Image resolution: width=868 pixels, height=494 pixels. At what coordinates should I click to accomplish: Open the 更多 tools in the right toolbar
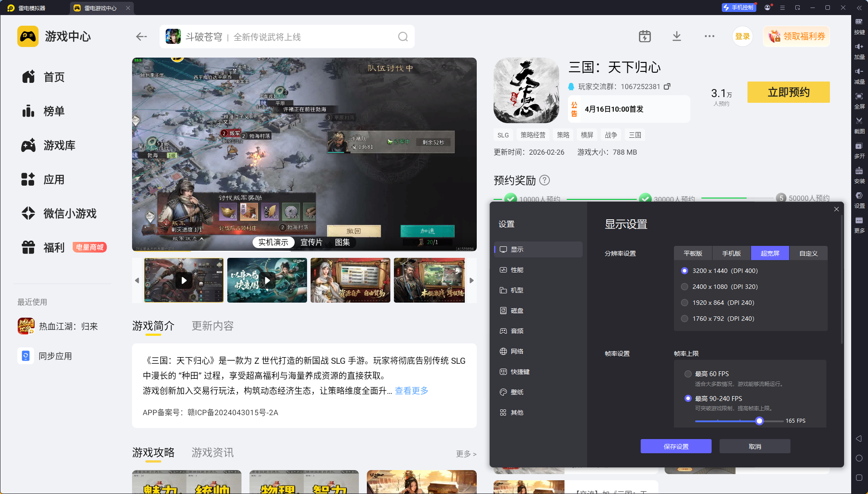[x=859, y=225]
